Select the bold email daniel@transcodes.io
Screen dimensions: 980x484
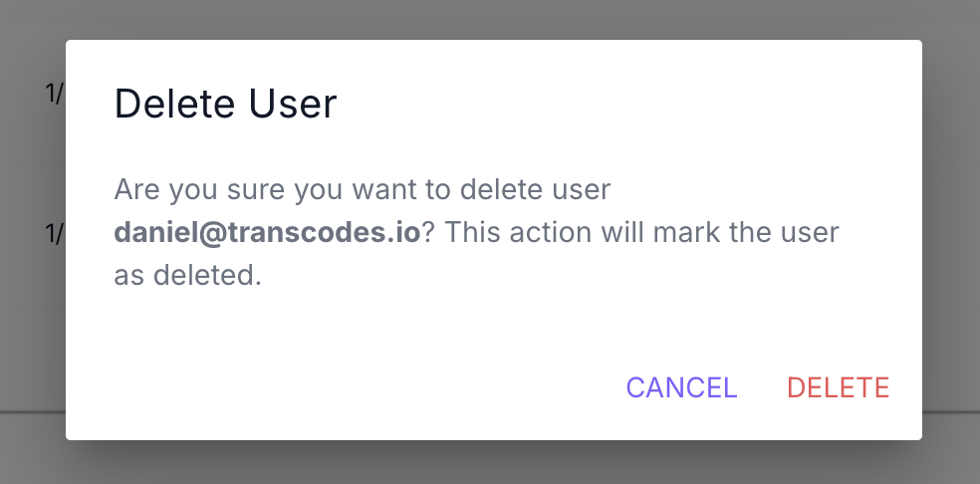point(268,232)
